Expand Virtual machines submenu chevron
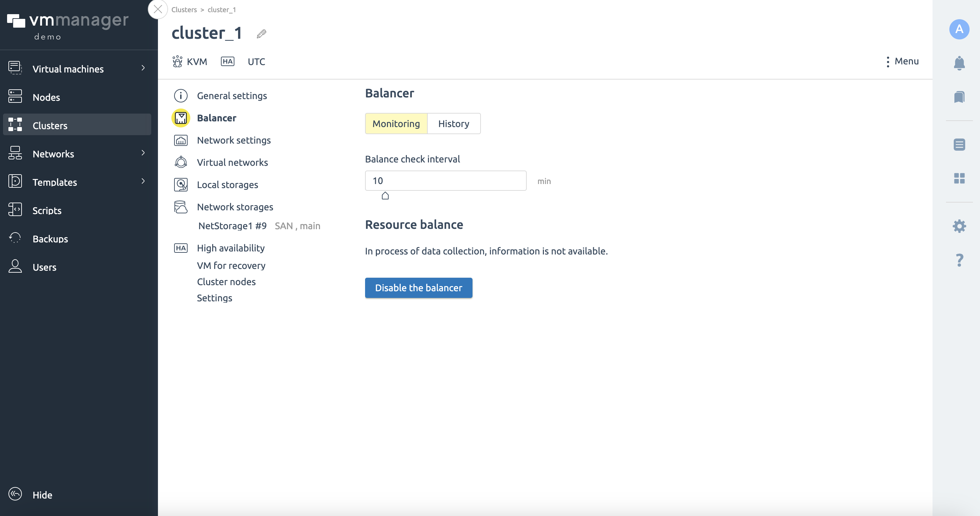This screenshot has width=980, height=516. tap(143, 68)
